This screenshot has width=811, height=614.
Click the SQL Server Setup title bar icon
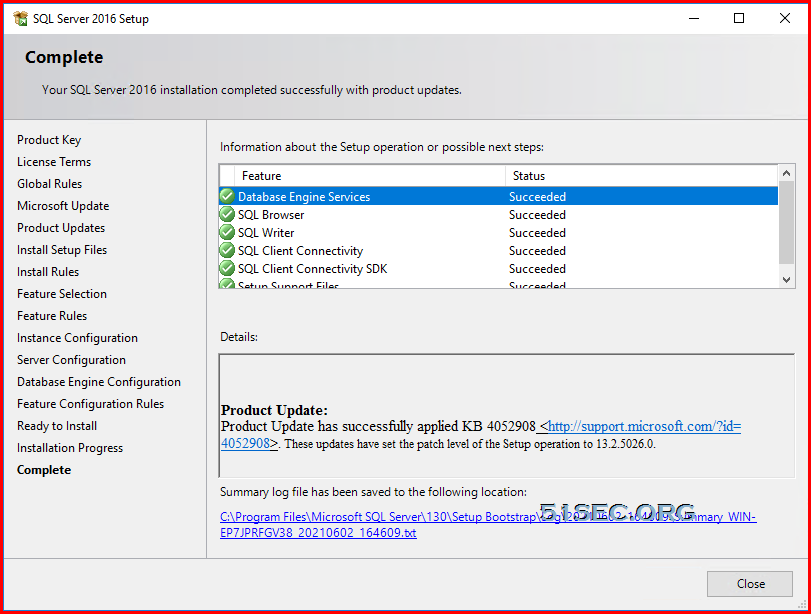click(21, 19)
